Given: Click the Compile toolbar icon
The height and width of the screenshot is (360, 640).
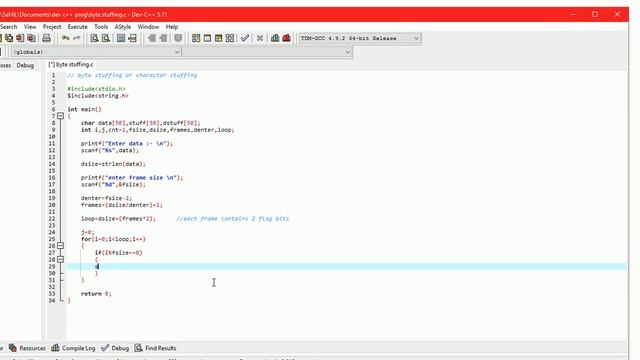Looking at the screenshot, I should pyautogui.click(x=196, y=38).
